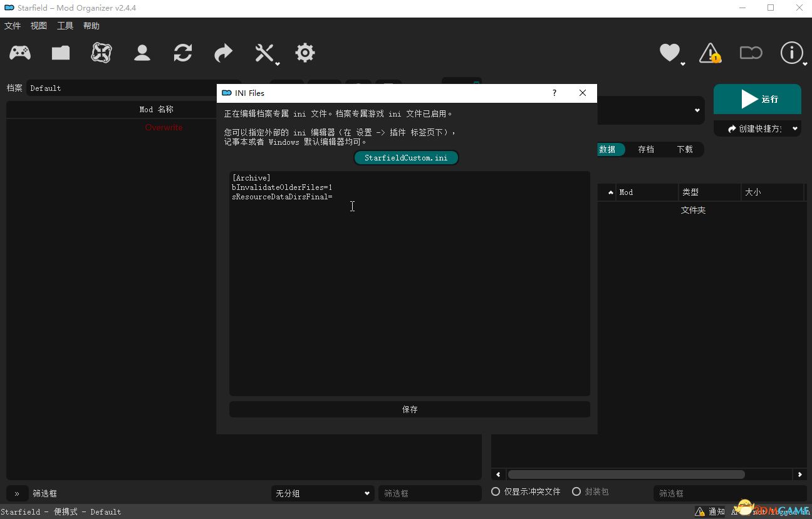
Task: Open the warning notifications triangle icon
Action: (x=710, y=53)
